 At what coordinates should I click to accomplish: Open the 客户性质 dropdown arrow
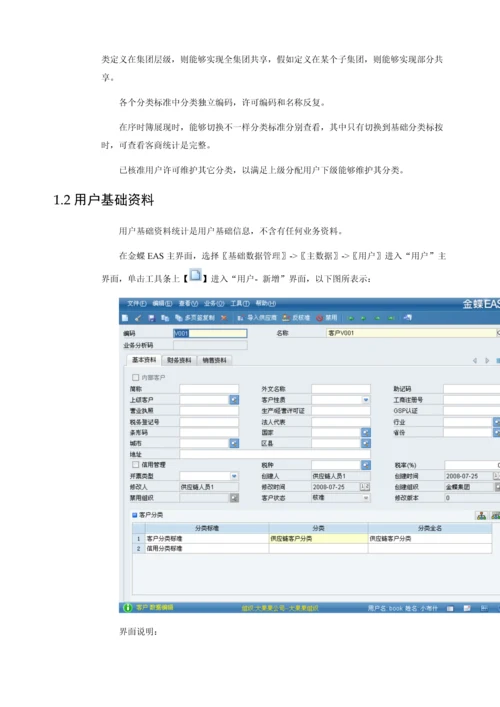[x=366, y=400]
